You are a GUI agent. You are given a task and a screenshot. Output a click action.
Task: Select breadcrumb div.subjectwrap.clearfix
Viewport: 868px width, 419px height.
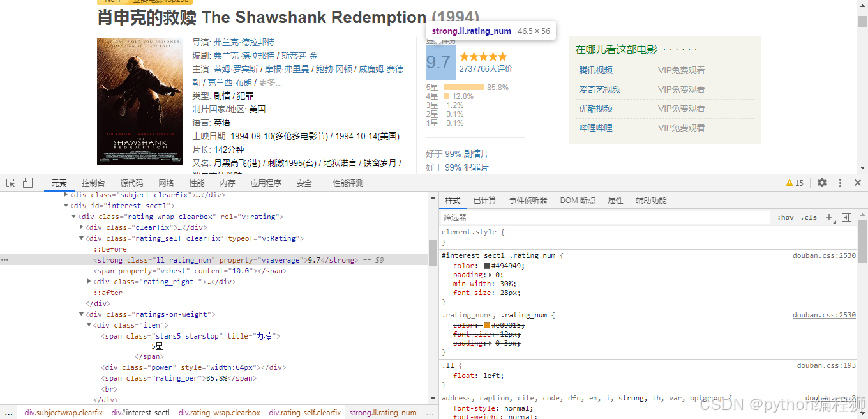point(64,413)
